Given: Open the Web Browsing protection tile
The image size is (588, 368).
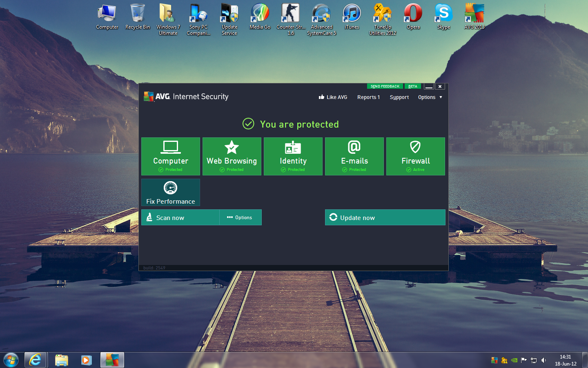Looking at the screenshot, I should point(232,157).
